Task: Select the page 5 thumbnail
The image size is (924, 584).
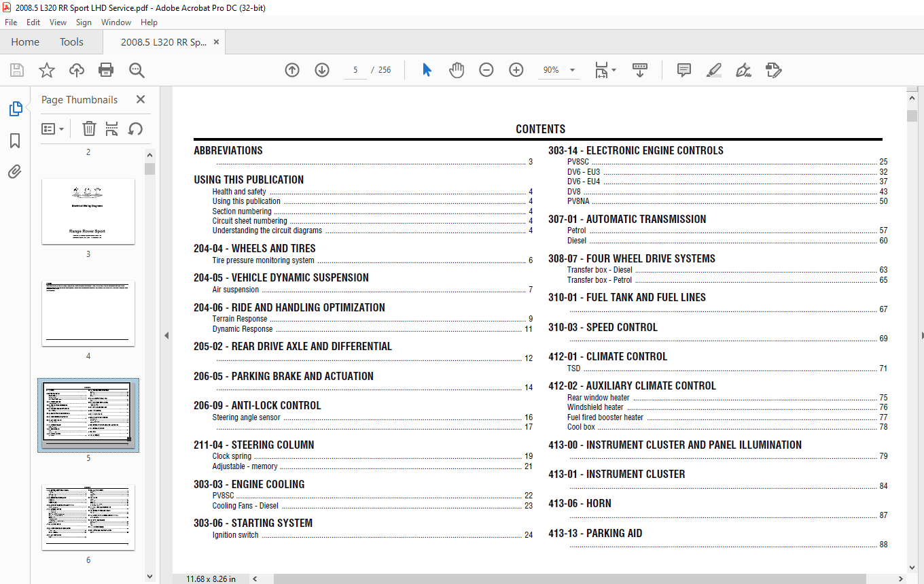Action: click(88, 415)
